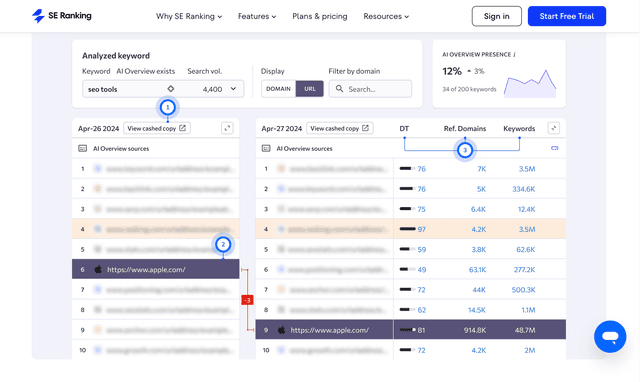
Task: Click search volume 4,400
Action: tap(212, 89)
